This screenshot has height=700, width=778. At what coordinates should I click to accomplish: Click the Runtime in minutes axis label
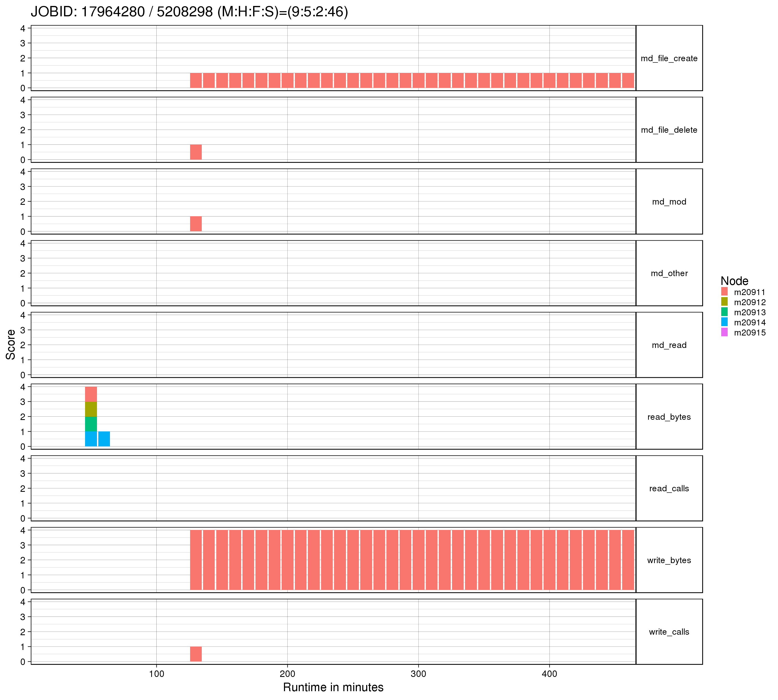coord(333,687)
